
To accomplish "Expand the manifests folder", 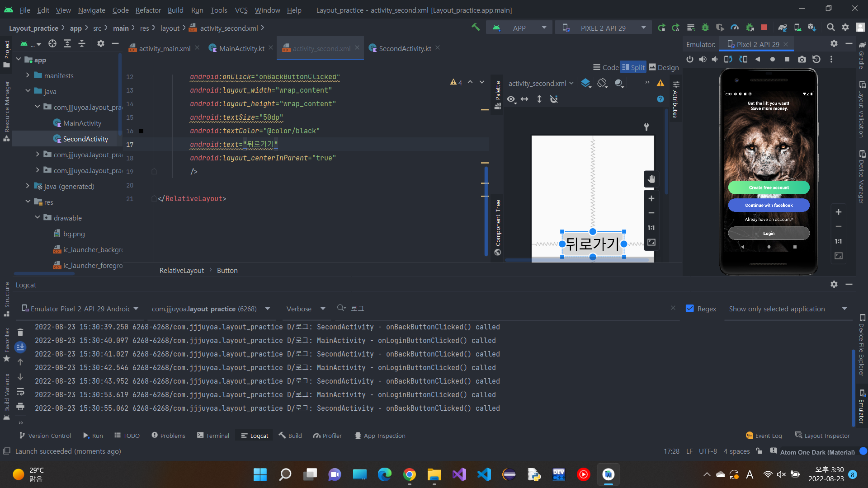I will click(x=28, y=75).
